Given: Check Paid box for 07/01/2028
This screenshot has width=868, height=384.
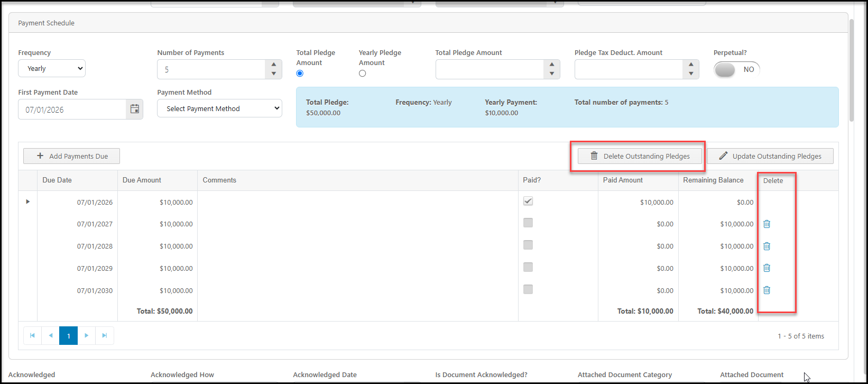Looking at the screenshot, I should pos(528,245).
